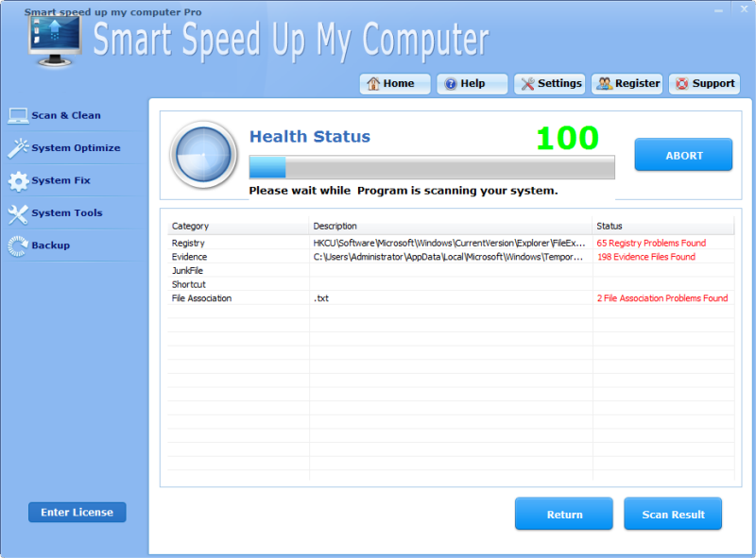This screenshot has width=756, height=558.
Task: Click the radar scanning animation icon
Action: pos(203,155)
